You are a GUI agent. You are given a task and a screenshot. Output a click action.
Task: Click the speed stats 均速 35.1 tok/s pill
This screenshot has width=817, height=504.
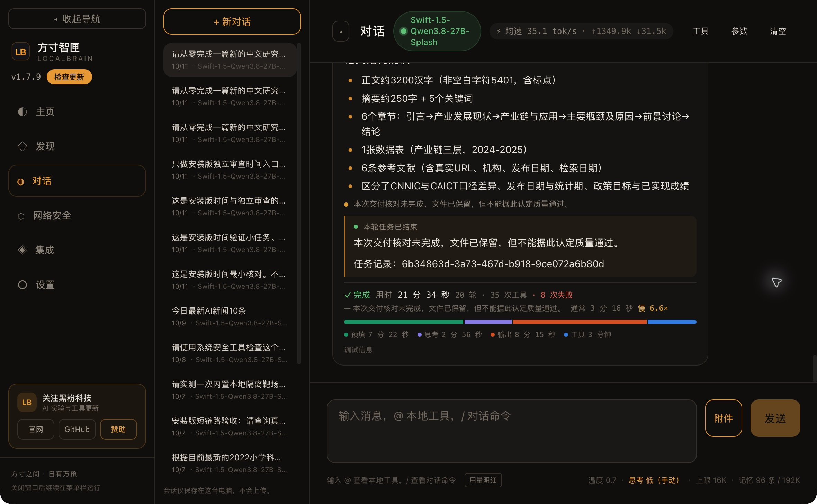(x=581, y=31)
